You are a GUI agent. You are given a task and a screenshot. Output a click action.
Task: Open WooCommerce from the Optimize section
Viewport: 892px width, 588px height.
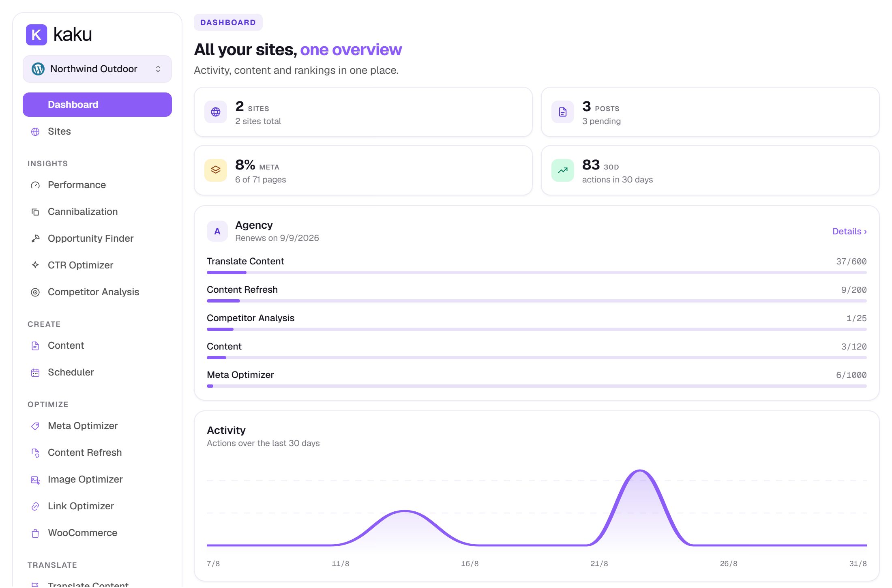pos(97,533)
